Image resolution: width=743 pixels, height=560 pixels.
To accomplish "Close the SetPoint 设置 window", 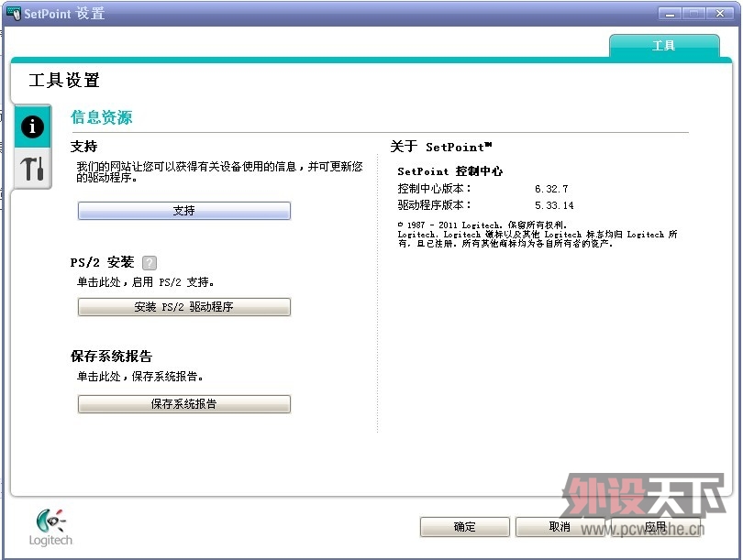I will [720, 14].
